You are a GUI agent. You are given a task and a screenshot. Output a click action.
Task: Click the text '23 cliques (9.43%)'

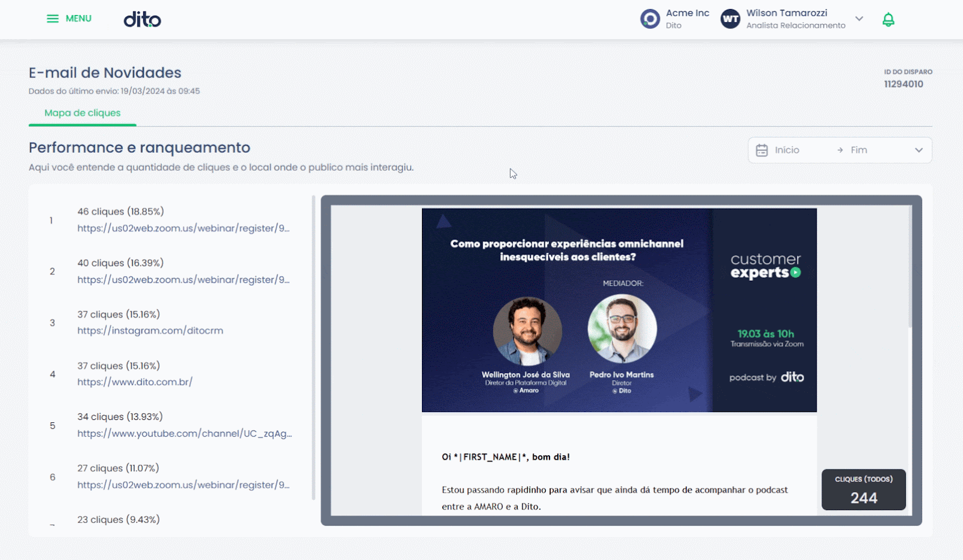click(x=119, y=520)
